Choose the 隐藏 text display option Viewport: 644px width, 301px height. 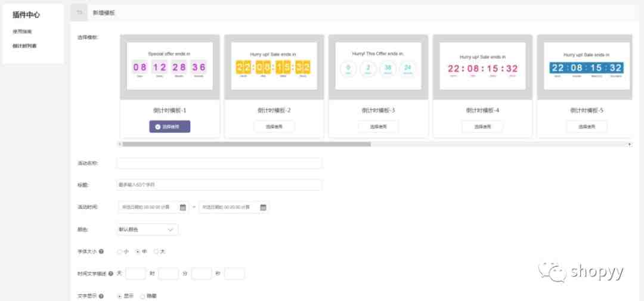(143, 296)
